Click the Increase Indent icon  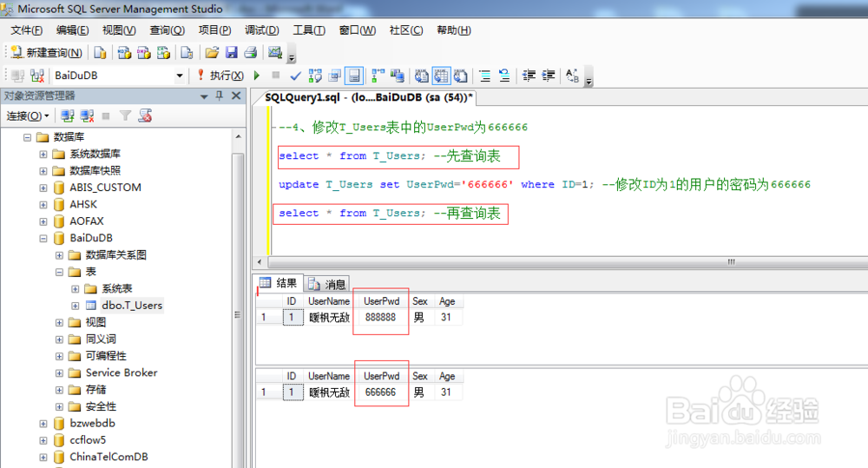tap(548, 76)
